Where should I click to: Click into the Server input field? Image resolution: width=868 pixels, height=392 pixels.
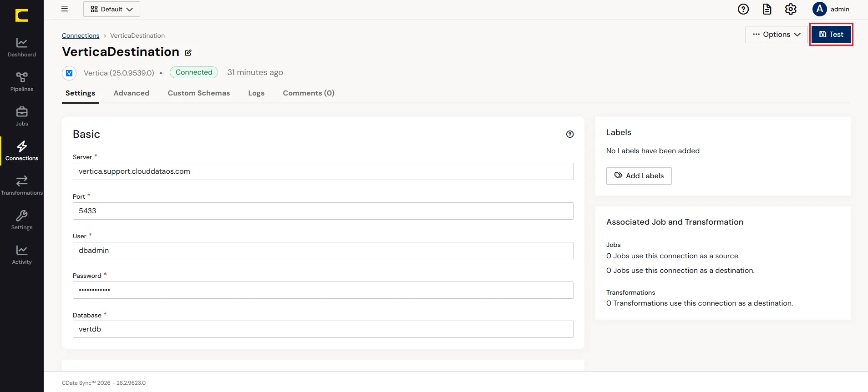pos(323,171)
